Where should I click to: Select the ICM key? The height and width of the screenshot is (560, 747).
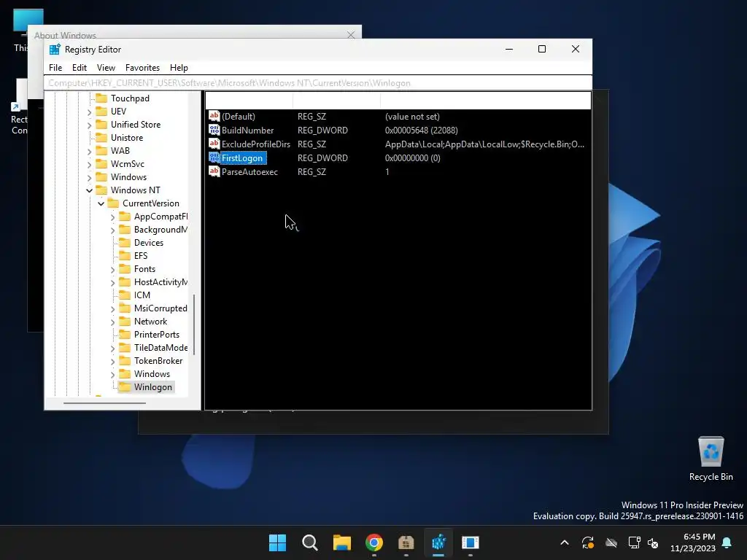coord(142,295)
